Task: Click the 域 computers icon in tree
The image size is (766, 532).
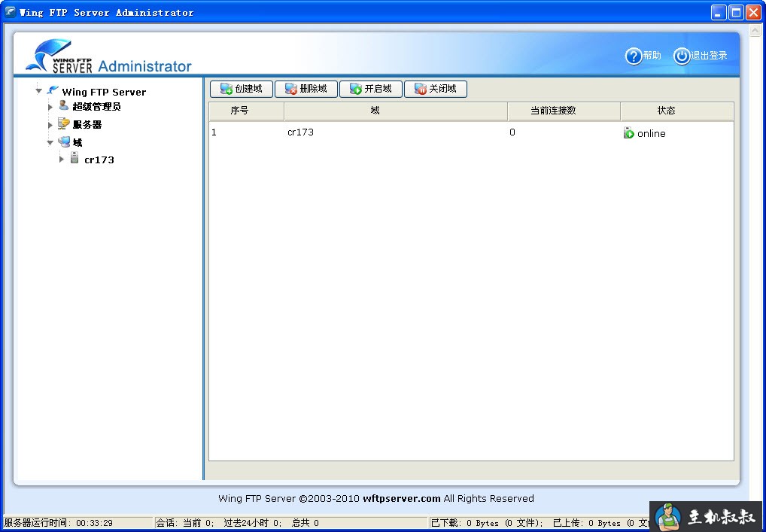Action: click(x=64, y=141)
